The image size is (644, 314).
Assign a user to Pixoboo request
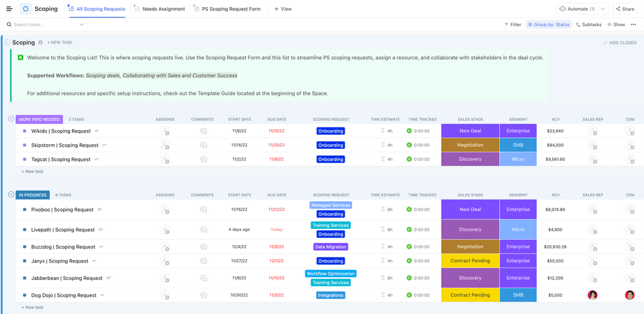point(165,210)
